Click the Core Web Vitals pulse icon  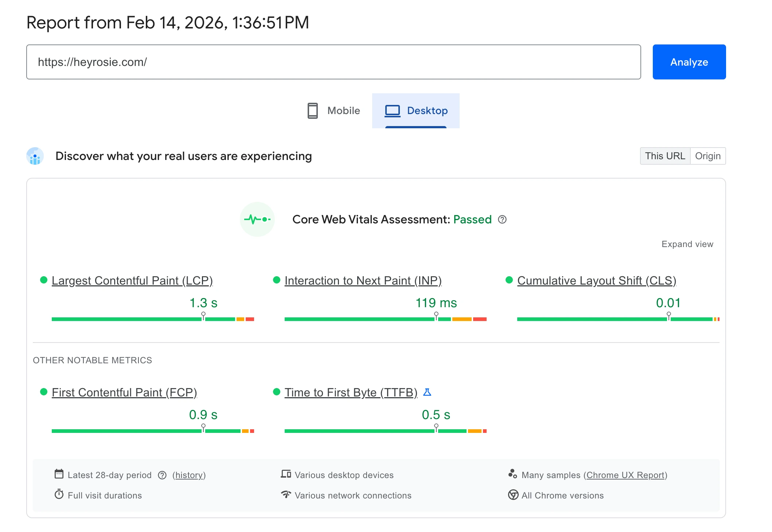(257, 219)
